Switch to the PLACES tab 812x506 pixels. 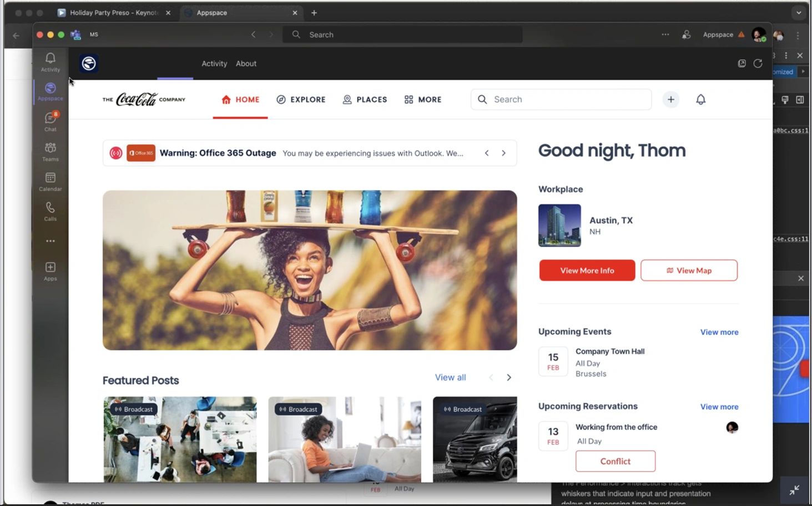pyautogui.click(x=365, y=99)
